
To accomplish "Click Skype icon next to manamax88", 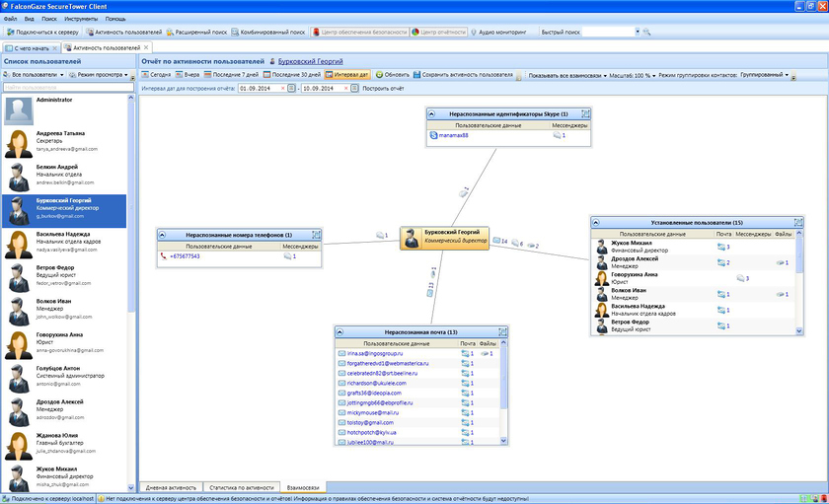I will pos(432,135).
